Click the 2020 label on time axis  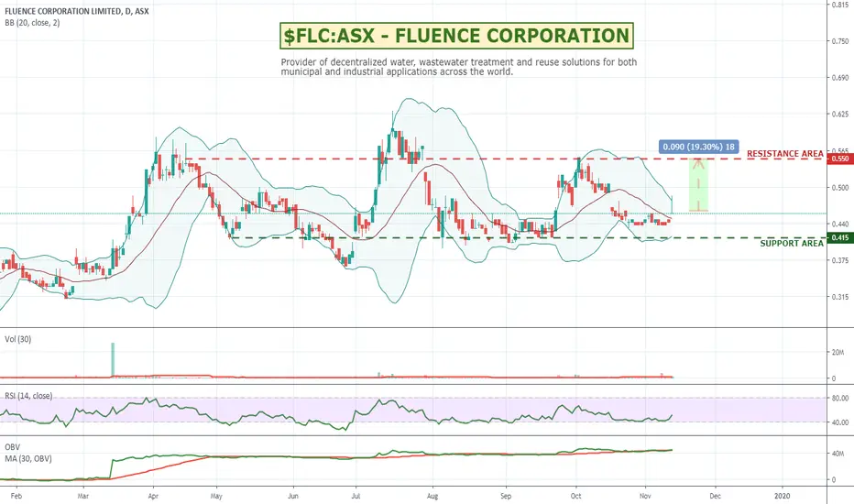(783, 496)
